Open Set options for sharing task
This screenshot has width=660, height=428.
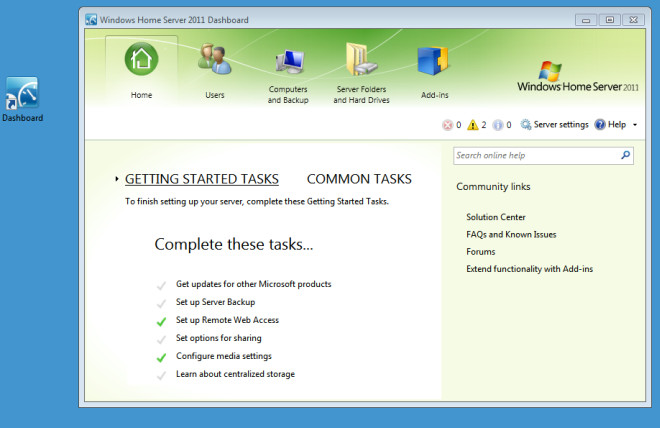218,338
